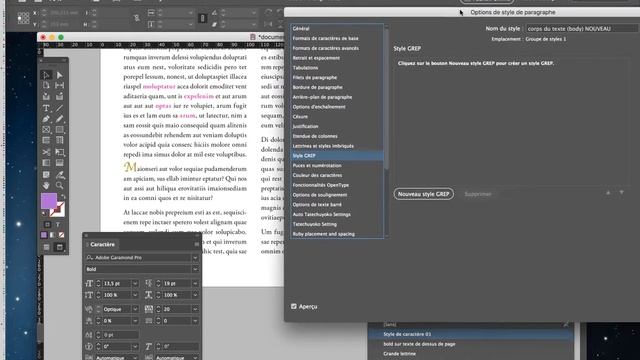Select Césure category
The height and width of the screenshot is (360, 640).
337,117
